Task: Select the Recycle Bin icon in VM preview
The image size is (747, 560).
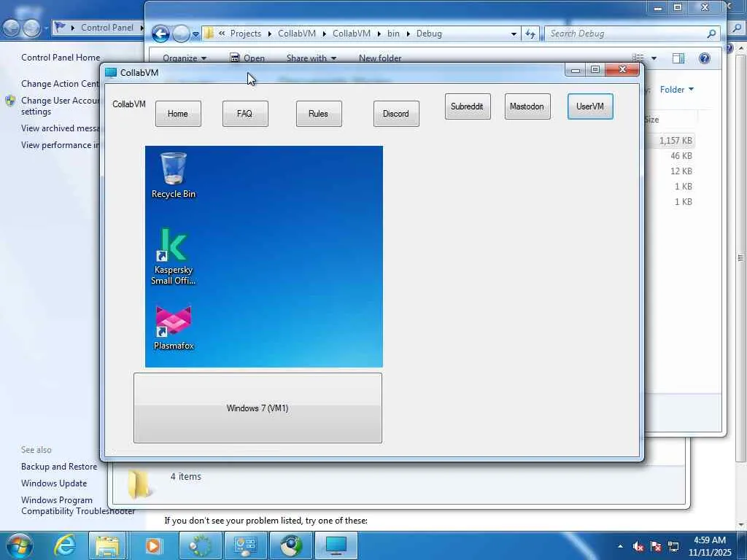Action: (174, 175)
